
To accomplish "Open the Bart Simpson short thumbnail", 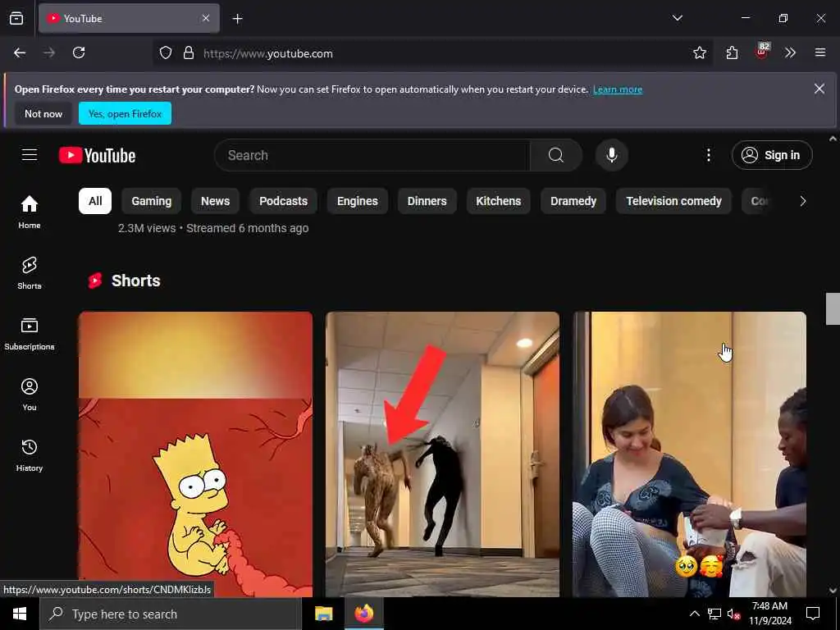I will click(195, 454).
